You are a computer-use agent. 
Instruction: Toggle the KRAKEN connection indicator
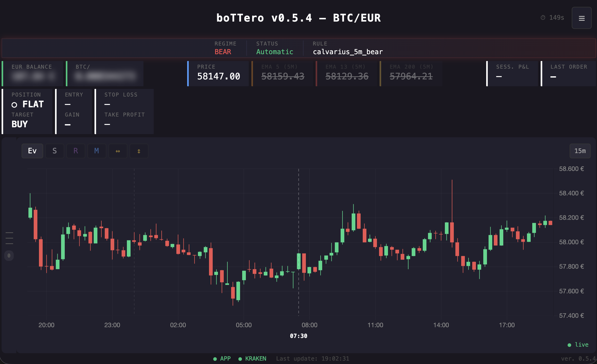click(252, 358)
